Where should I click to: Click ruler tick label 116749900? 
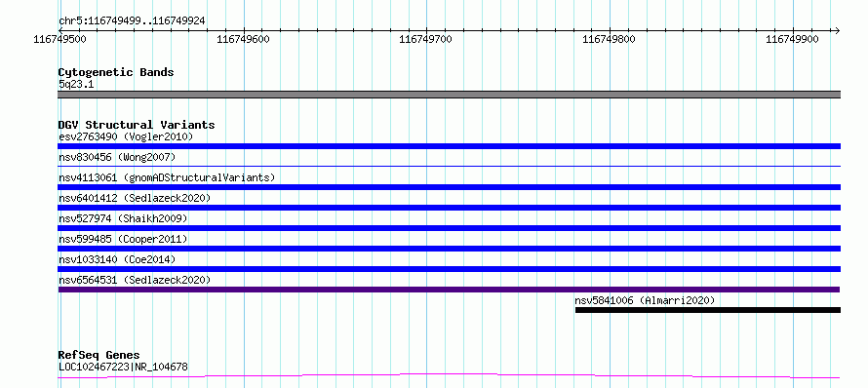coord(792,39)
